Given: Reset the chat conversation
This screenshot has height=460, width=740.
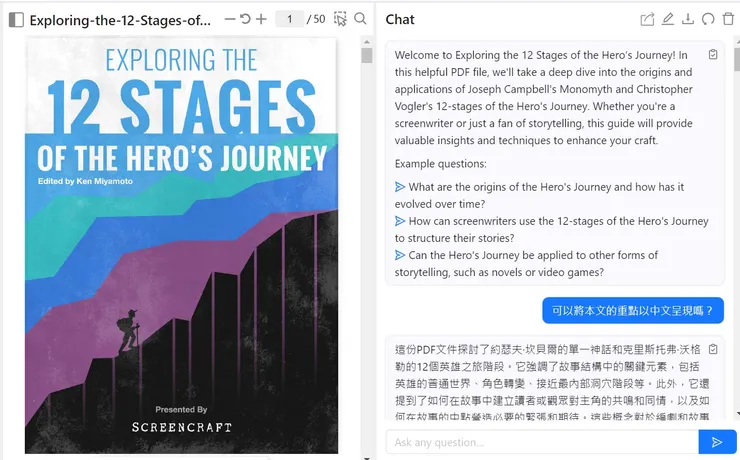Looking at the screenshot, I should coord(708,19).
